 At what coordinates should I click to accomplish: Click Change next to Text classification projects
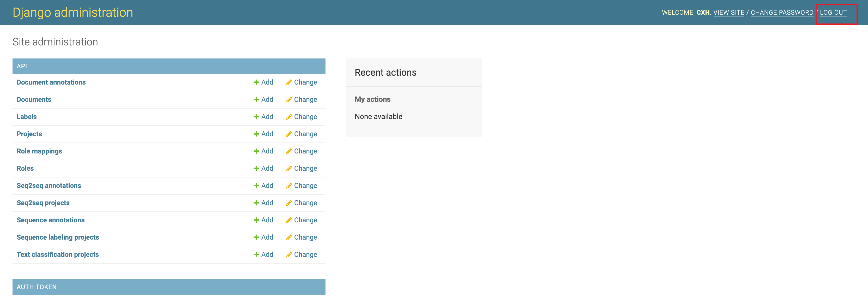coord(305,254)
